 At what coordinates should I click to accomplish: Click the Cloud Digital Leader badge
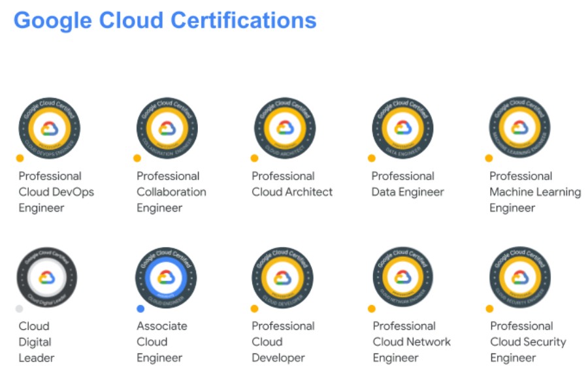click(47, 278)
